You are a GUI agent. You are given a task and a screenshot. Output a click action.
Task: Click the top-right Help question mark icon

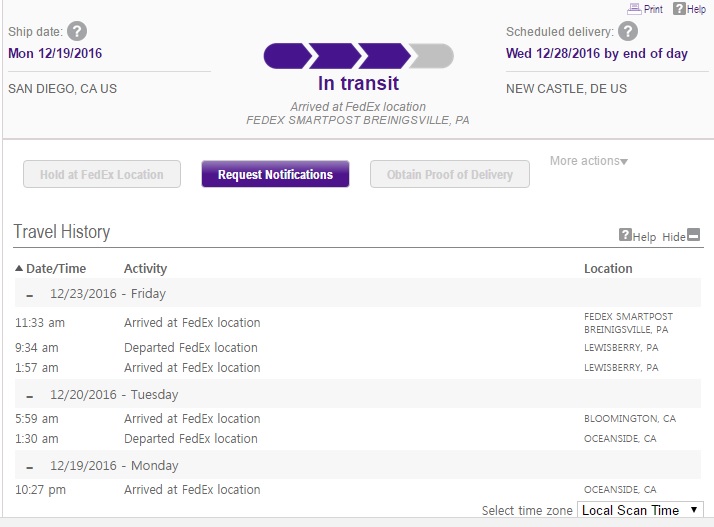678,9
